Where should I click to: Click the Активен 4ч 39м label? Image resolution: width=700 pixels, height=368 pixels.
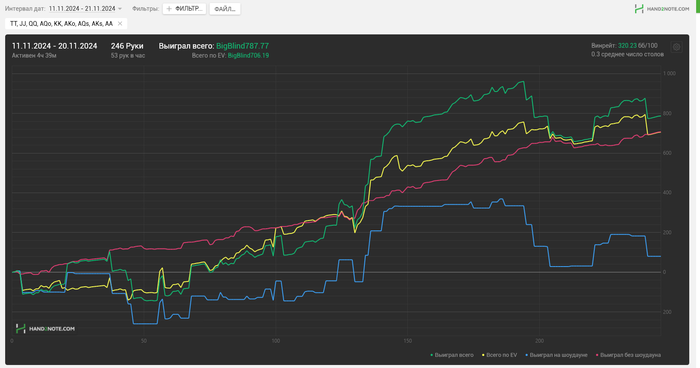point(34,56)
